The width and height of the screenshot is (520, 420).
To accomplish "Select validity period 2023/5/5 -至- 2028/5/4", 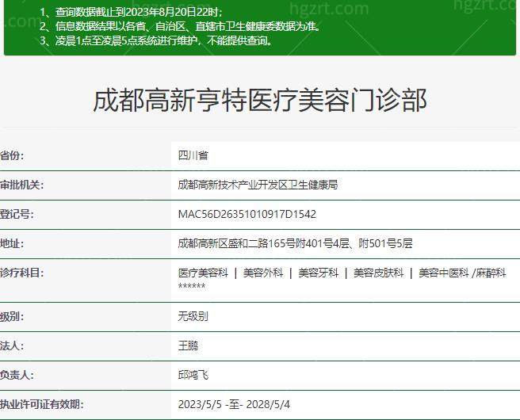I will click(x=234, y=404).
